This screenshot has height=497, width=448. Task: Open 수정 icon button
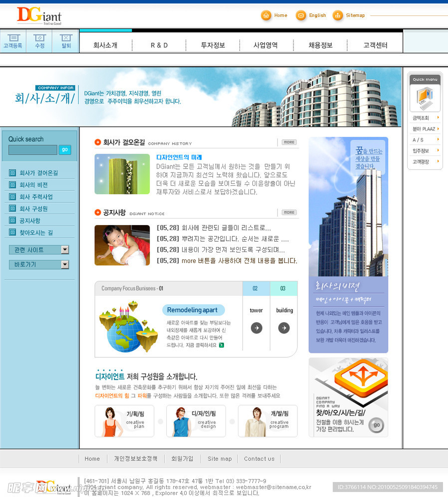tap(39, 41)
